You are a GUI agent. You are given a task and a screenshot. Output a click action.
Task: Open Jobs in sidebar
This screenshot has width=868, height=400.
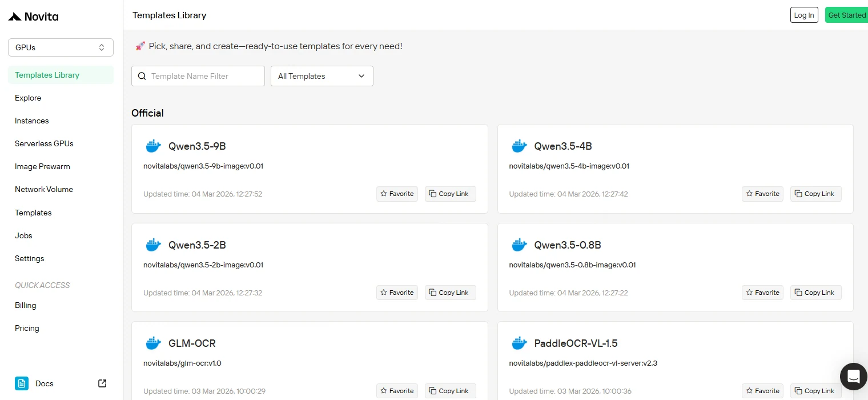pos(23,235)
